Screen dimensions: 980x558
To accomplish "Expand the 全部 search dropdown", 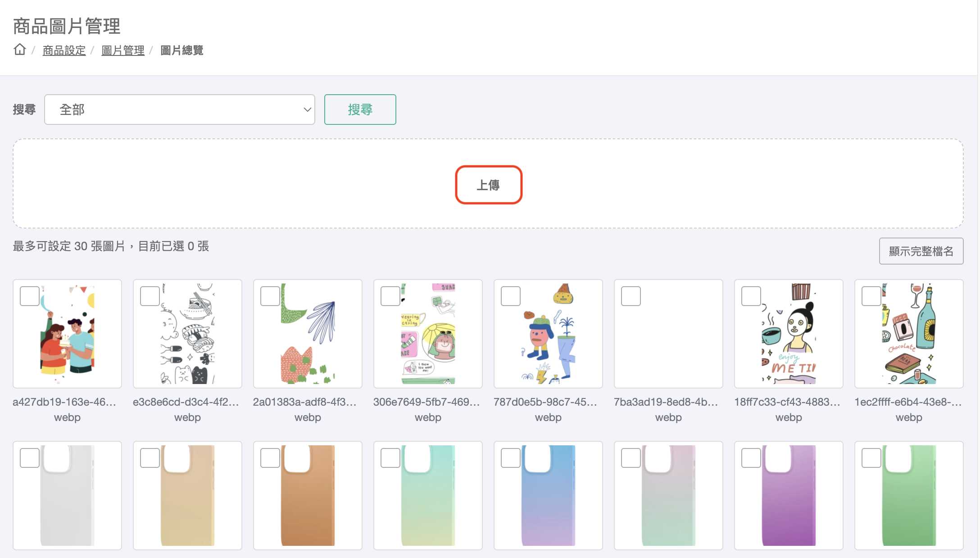I will 179,110.
